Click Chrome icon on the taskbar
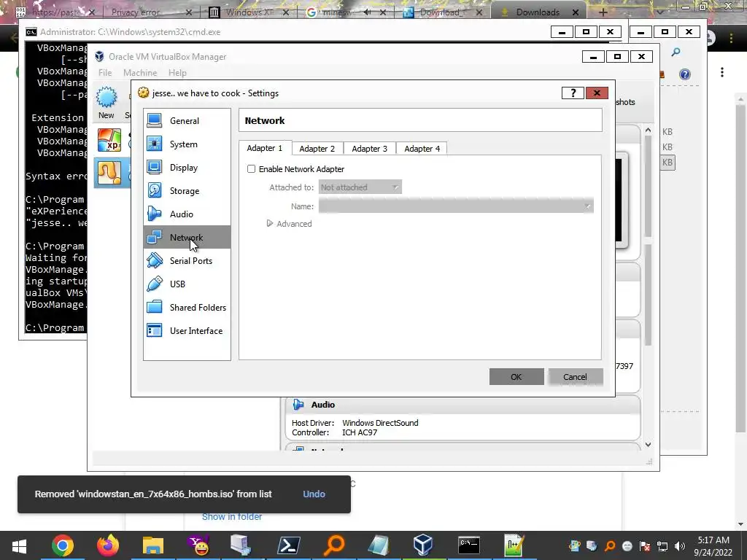The width and height of the screenshot is (747, 560). tap(63, 545)
